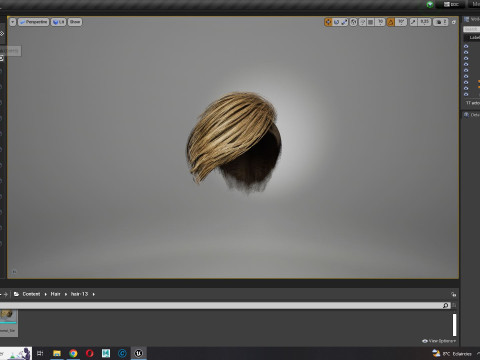Click the actors count text in outliner
Viewport: 480px width, 360px height.
[x=473, y=103]
